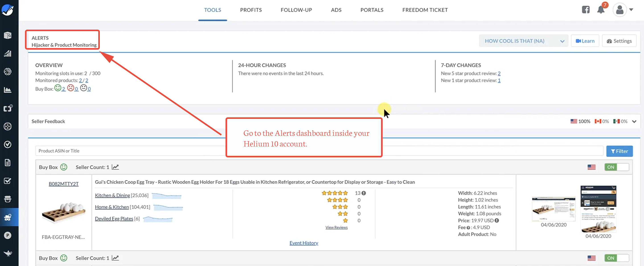644x266 pixels.
Task: Open notifications bell with 7 badge
Action: [x=601, y=9]
